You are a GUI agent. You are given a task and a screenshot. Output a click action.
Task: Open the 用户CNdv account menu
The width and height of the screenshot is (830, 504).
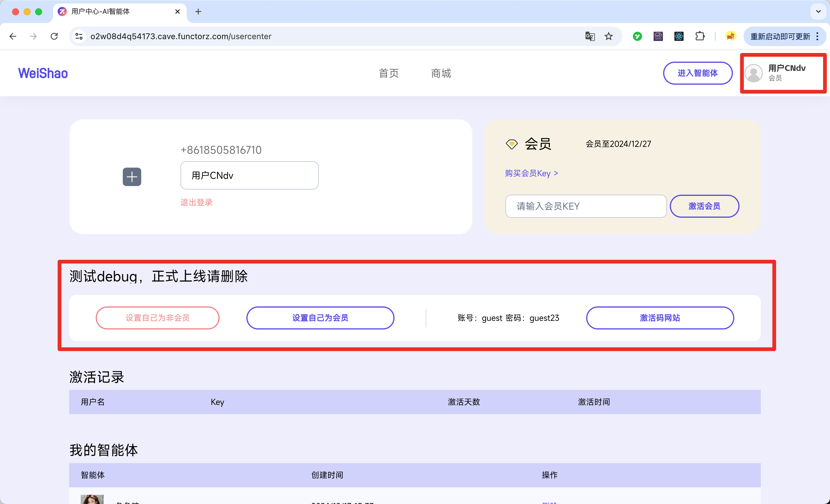[783, 73]
